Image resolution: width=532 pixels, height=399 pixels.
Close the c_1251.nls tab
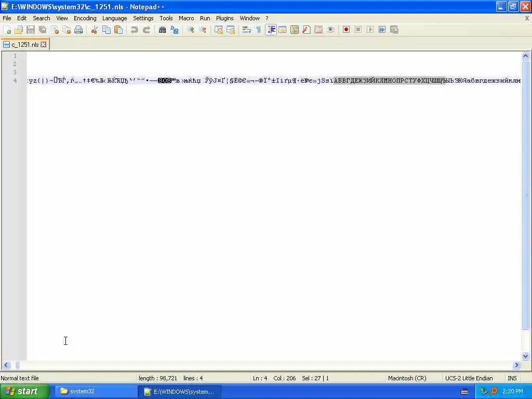click(44, 45)
